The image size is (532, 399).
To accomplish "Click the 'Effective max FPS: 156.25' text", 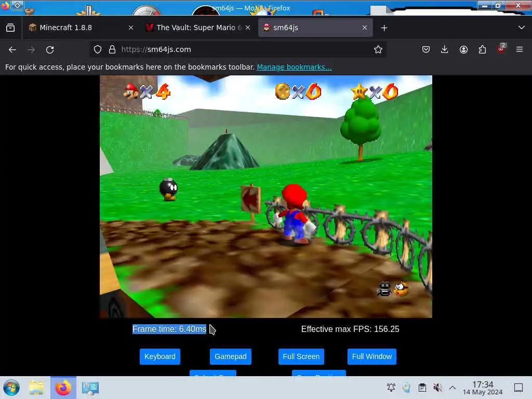I will (350, 329).
